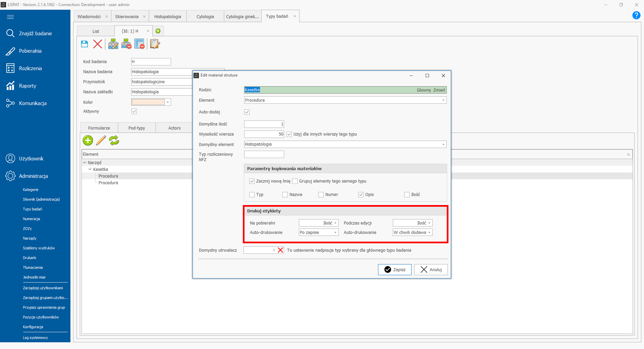Click the pencil edit element icon
Screen dimensions: 644x349
101,140
